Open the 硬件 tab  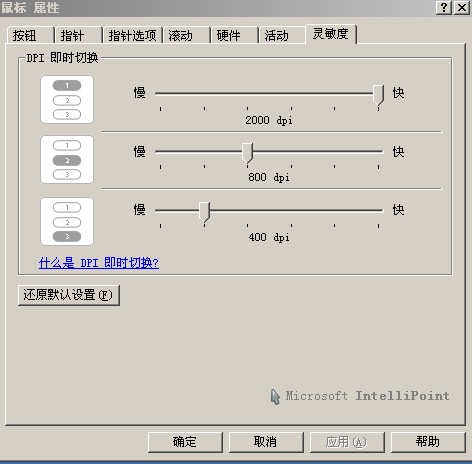(x=235, y=35)
